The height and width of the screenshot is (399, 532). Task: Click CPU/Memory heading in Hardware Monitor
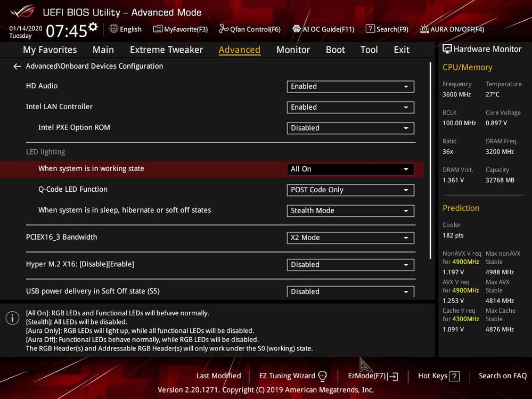467,67
